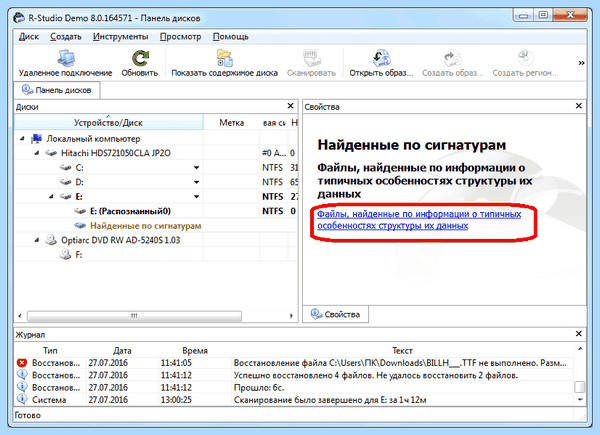The height and width of the screenshot is (435, 600).
Task: Click drive C: icon
Action: pos(65,168)
